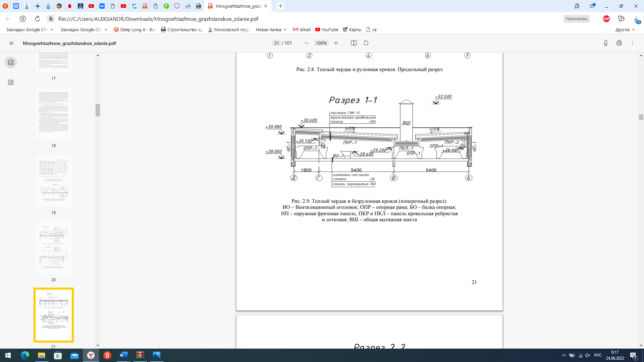Switch to the mail tab
The height and width of the screenshot is (362, 644).
click(16, 6)
